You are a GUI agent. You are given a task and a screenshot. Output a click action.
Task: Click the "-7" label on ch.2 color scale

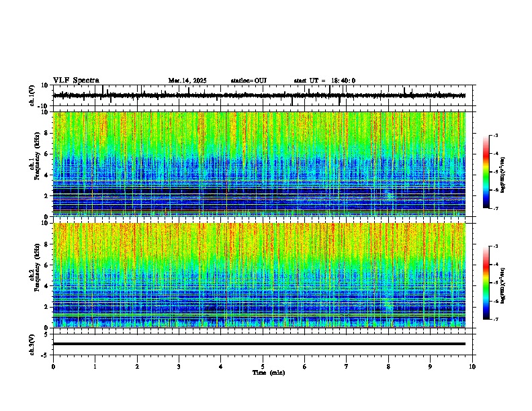pyautogui.click(x=495, y=320)
